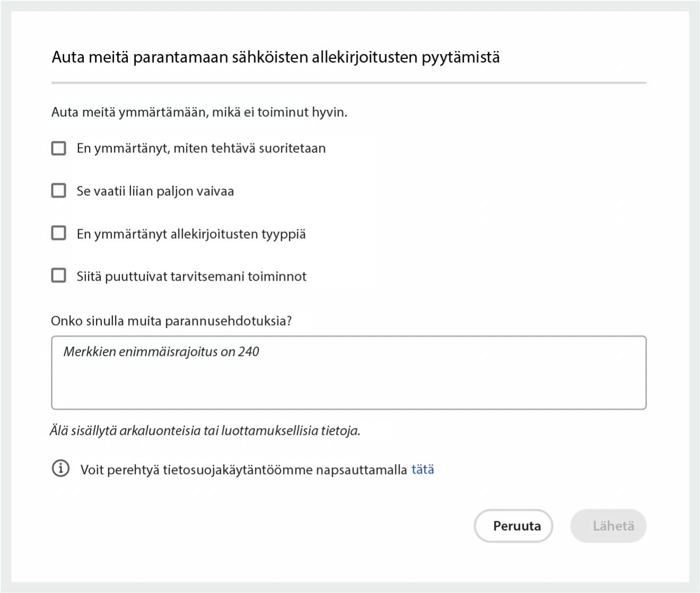
Task: Open the privacy policy via the "tätä" link
Action: point(422,469)
